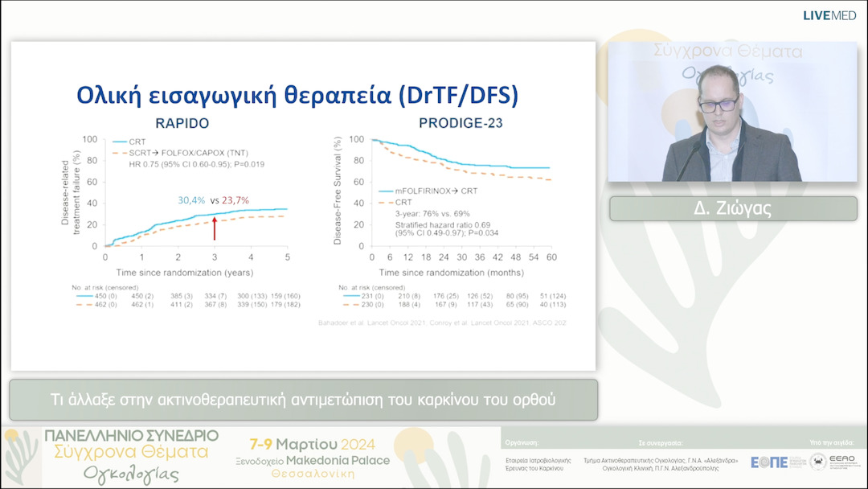Click the Ογκολογική Κλινική, Π.Γ.Ν. Αλεξανδρούπολης line

pos(661,469)
